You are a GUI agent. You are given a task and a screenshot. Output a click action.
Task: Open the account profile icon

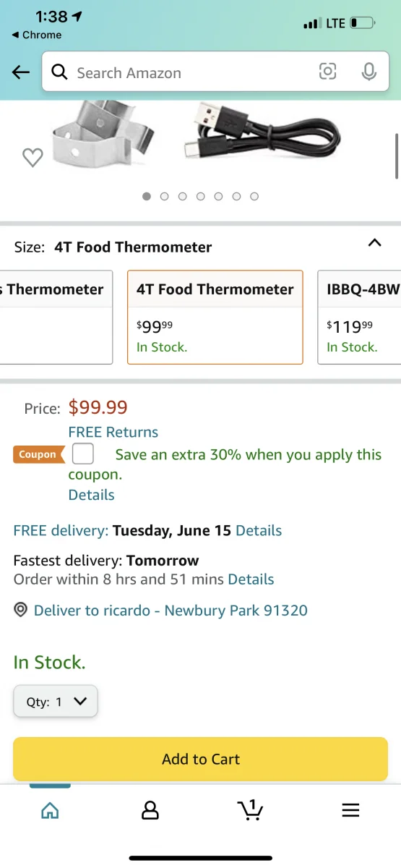coord(150,810)
